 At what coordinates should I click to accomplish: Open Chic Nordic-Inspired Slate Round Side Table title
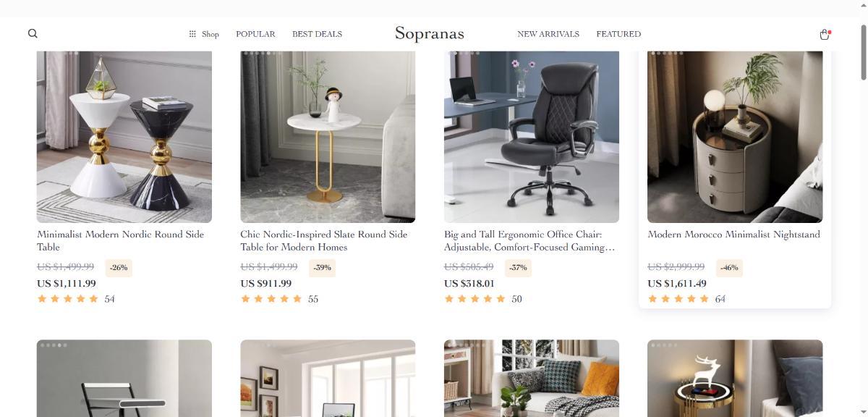click(324, 240)
